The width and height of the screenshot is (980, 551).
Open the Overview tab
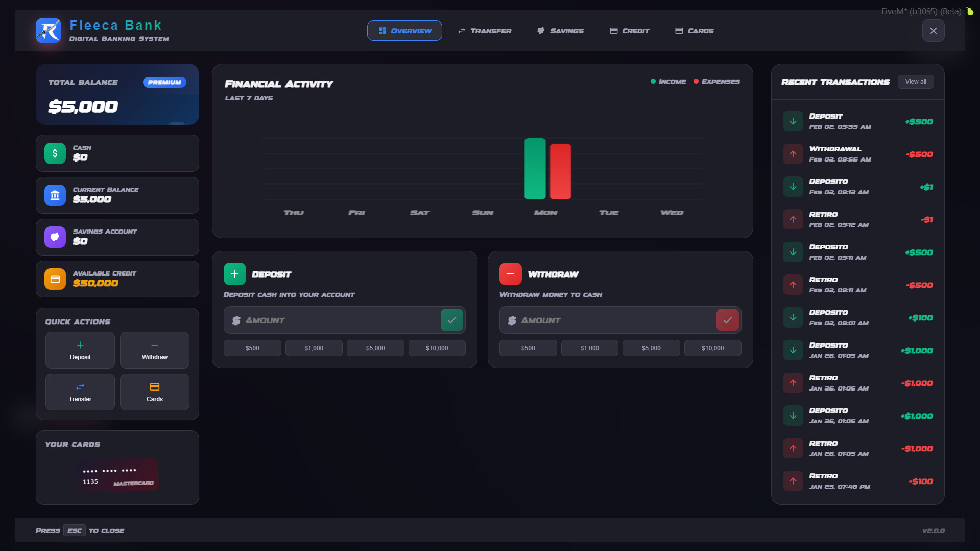tap(404, 31)
